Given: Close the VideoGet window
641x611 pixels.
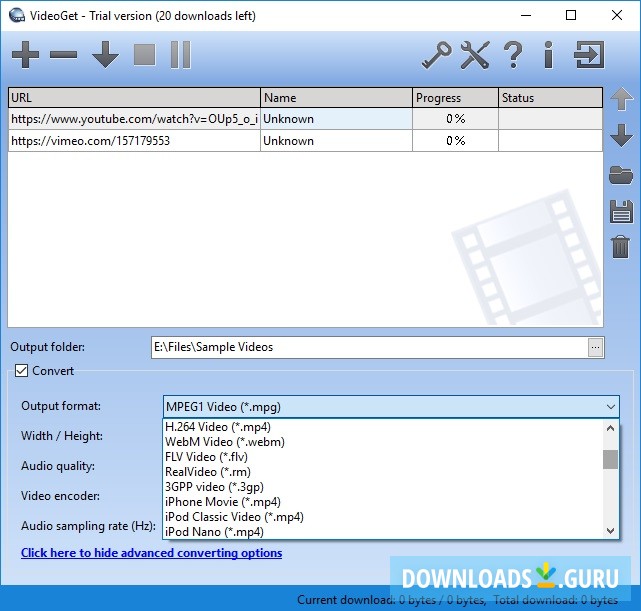Looking at the screenshot, I should click(616, 16).
